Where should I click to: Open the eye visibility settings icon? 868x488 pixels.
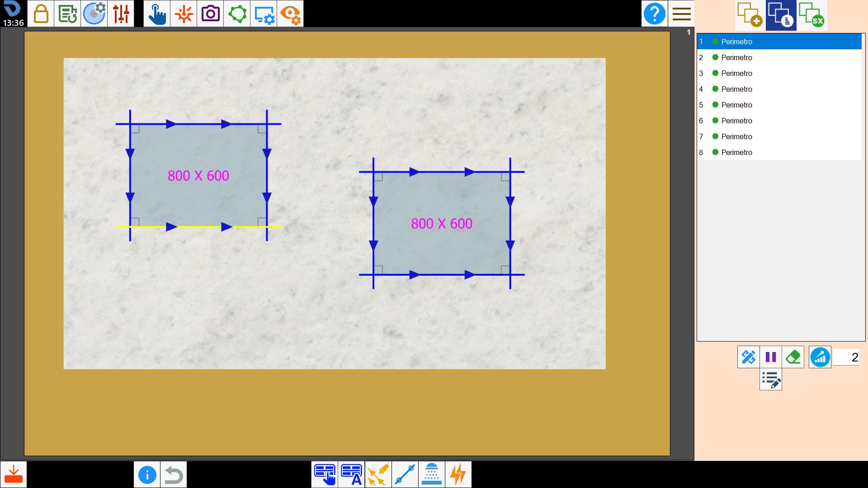coord(290,14)
